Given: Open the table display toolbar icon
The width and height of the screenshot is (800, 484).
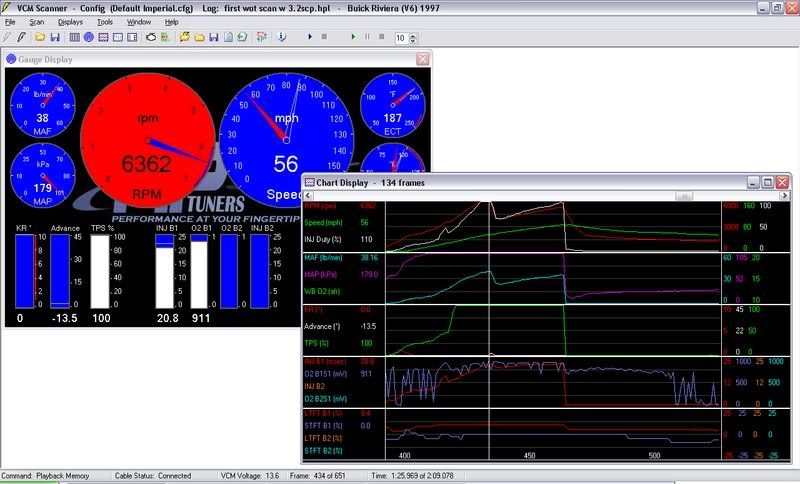Looking at the screenshot, I should point(74,37).
